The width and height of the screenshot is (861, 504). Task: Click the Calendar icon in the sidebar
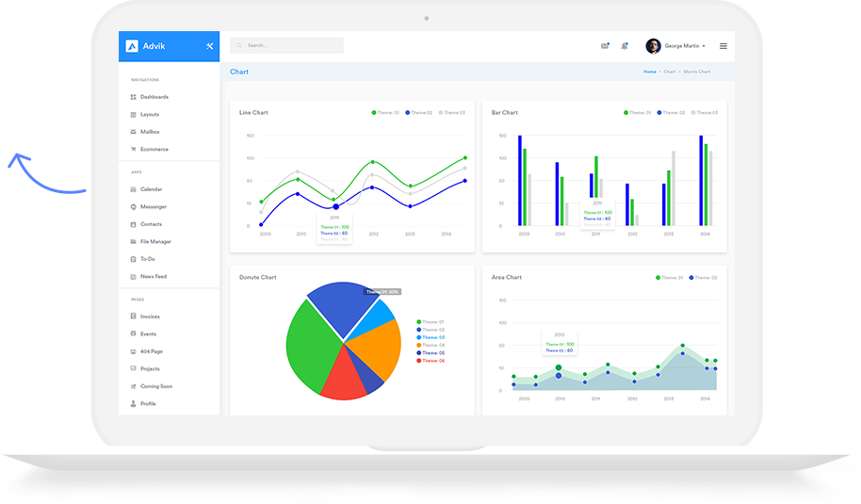pos(133,189)
